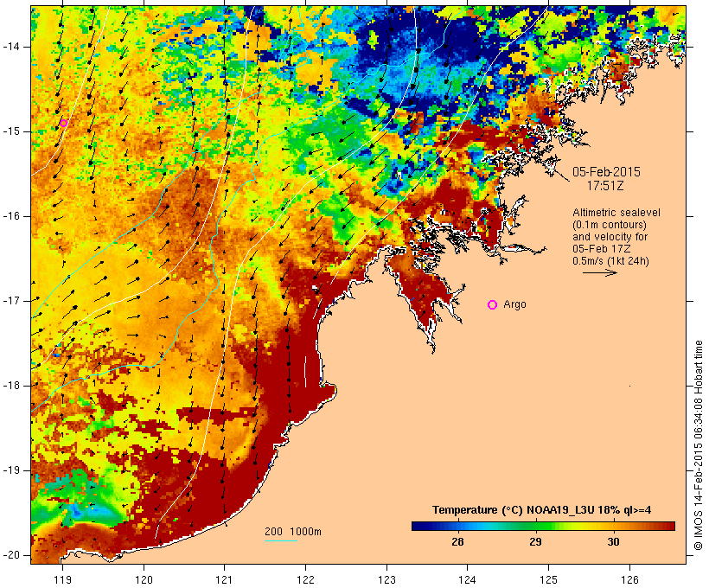The image size is (709, 588).
Task: Click latitude label -17
Action: point(11,301)
